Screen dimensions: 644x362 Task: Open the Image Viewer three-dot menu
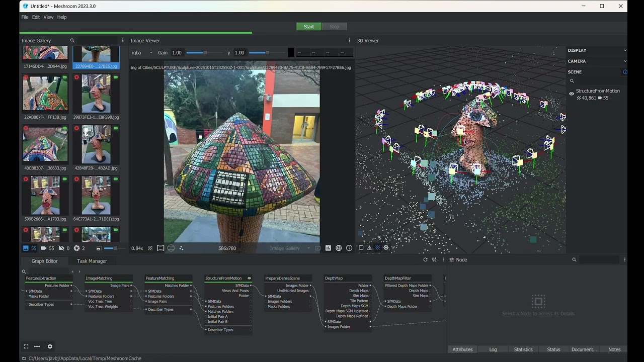[x=350, y=41]
